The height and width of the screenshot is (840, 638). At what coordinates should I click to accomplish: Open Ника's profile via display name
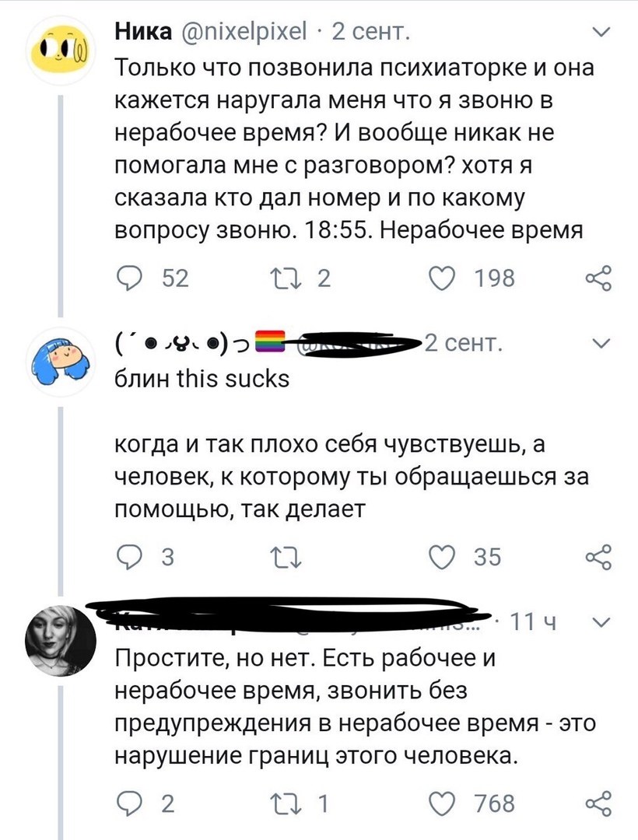pyautogui.click(x=145, y=33)
